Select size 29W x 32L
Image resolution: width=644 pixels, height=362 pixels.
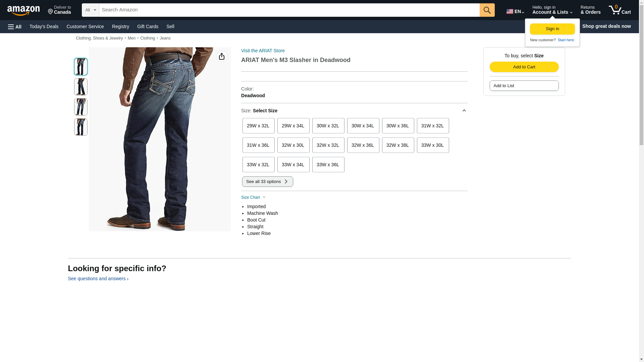(x=258, y=126)
